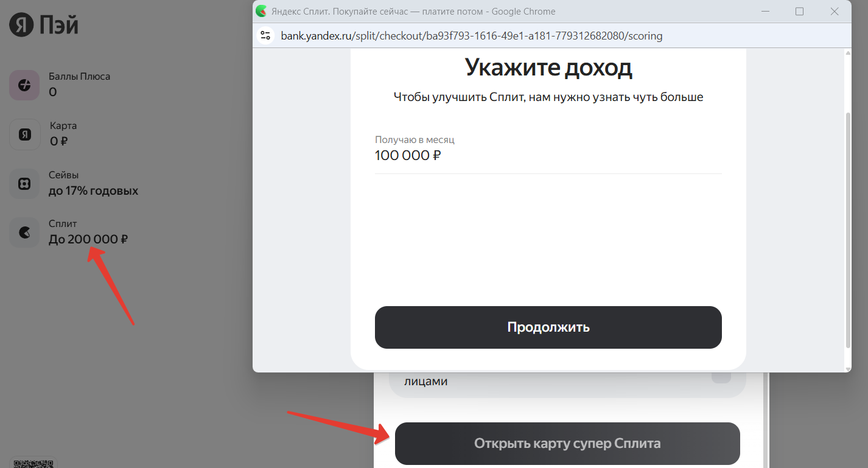Open the "До 200 000 ₽" Split limit

coord(88,239)
